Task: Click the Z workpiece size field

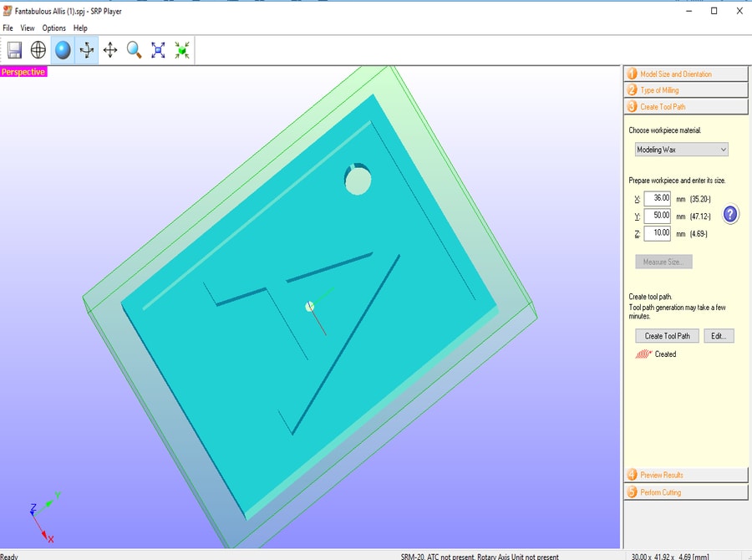Action: tap(657, 233)
